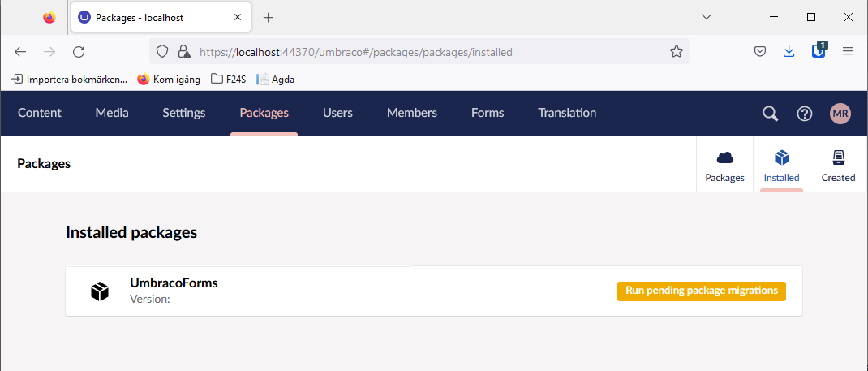Open the Members section
Viewport: 868px width, 371px height.
point(412,113)
